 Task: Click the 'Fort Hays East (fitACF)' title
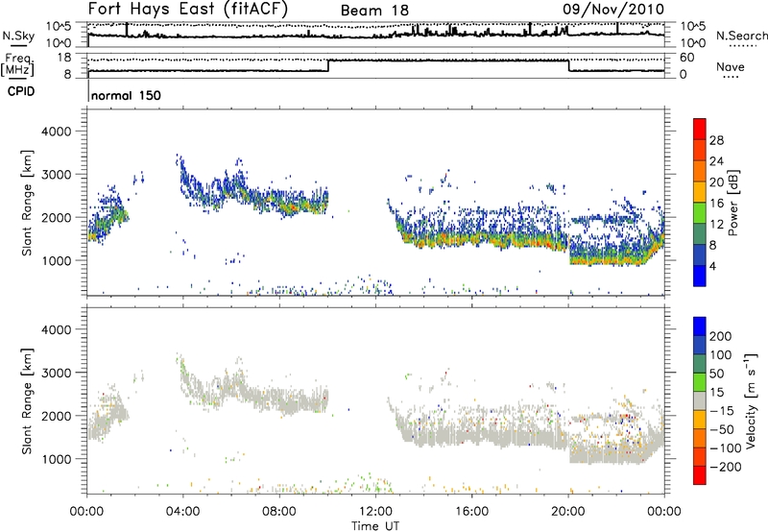pos(187,10)
